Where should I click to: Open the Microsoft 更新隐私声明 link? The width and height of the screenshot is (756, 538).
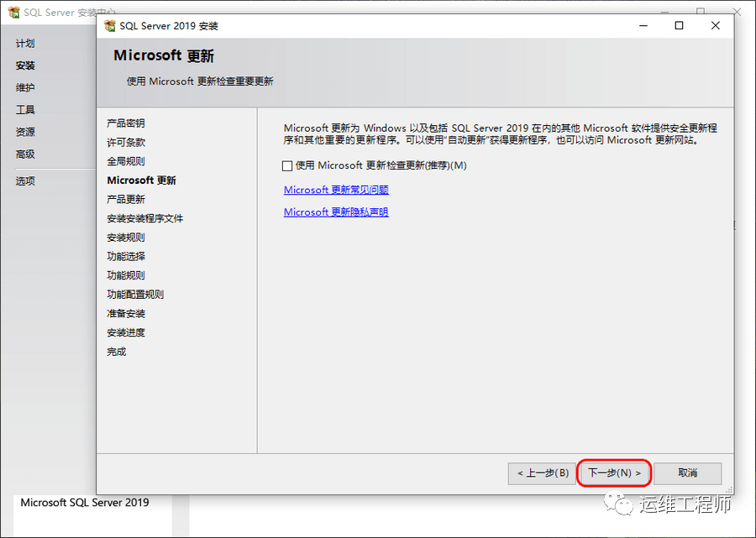336,212
